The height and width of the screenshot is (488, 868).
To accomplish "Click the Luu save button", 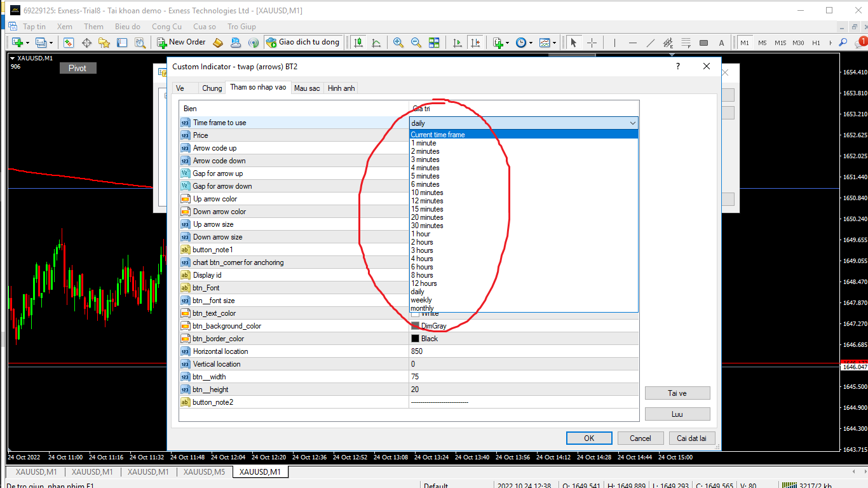I will click(677, 414).
